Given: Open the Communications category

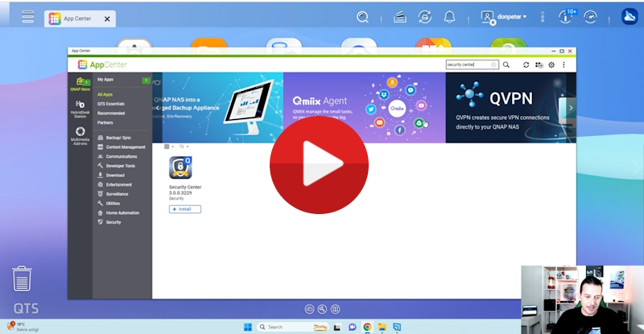Looking at the screenshot, I should 117,156.
